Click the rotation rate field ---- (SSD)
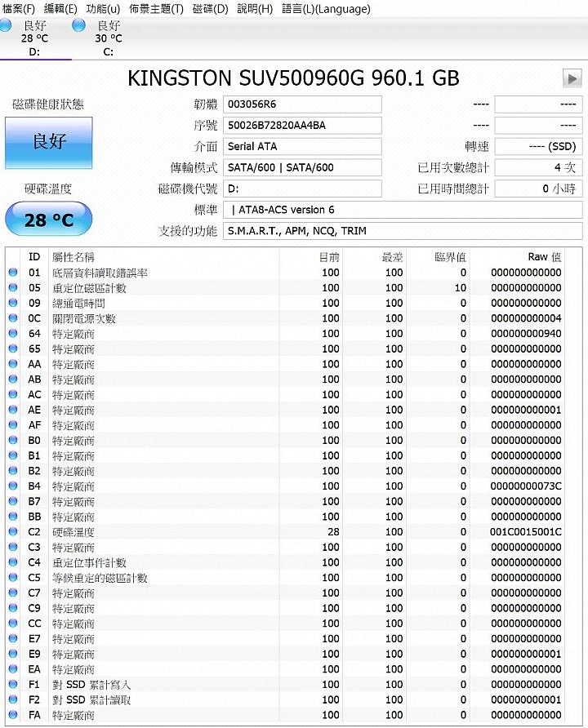Screen dimensions: 588x728 click(x=538, y=146)
